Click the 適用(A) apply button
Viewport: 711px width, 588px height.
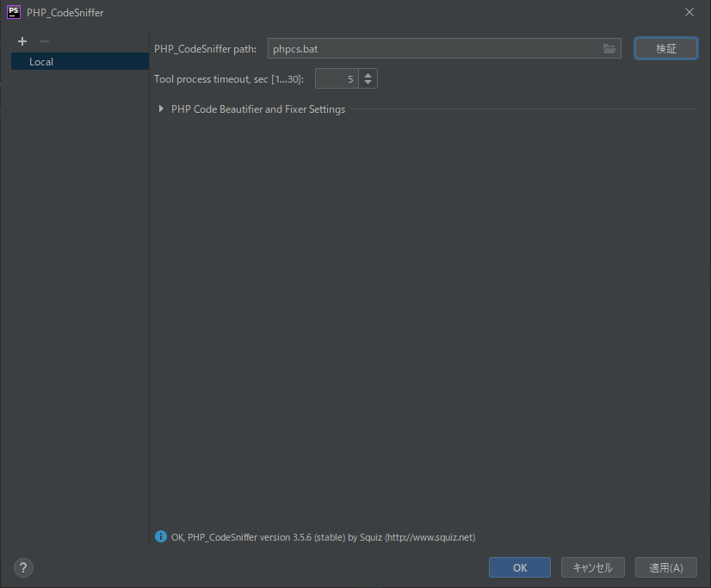tap(665, 567)
